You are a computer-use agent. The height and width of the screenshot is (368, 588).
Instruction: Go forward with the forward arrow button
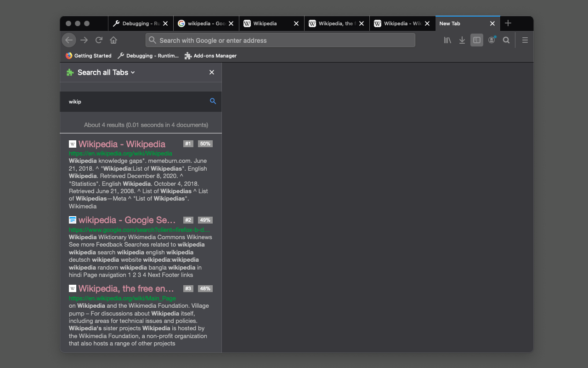pyautogui.click(x=84, y=40)
